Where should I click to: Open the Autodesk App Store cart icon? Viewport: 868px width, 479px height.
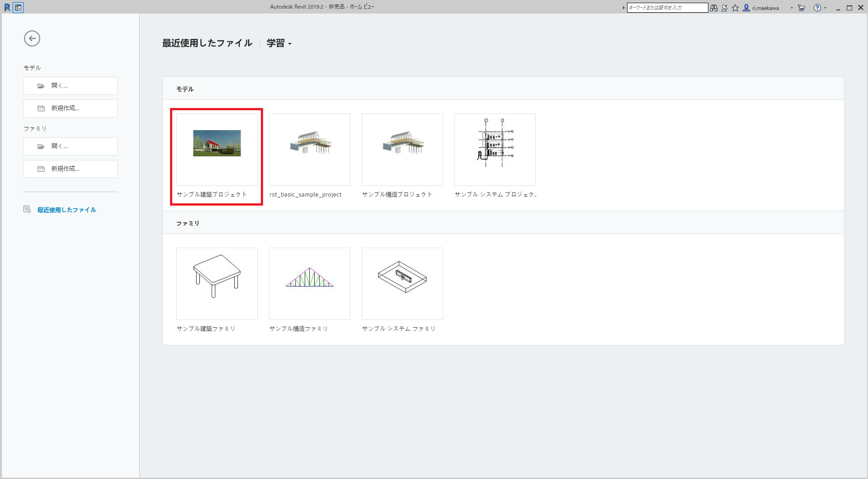click(801, 8)
